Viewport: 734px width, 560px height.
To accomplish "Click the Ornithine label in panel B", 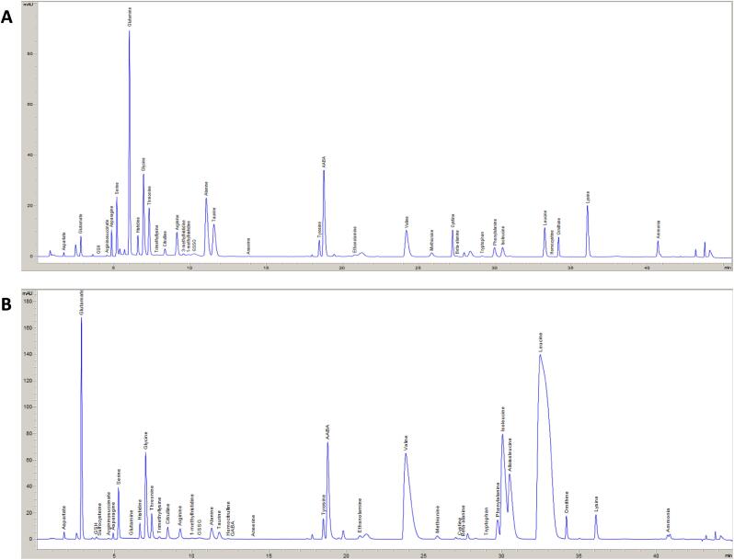I will tap(567, 502).
